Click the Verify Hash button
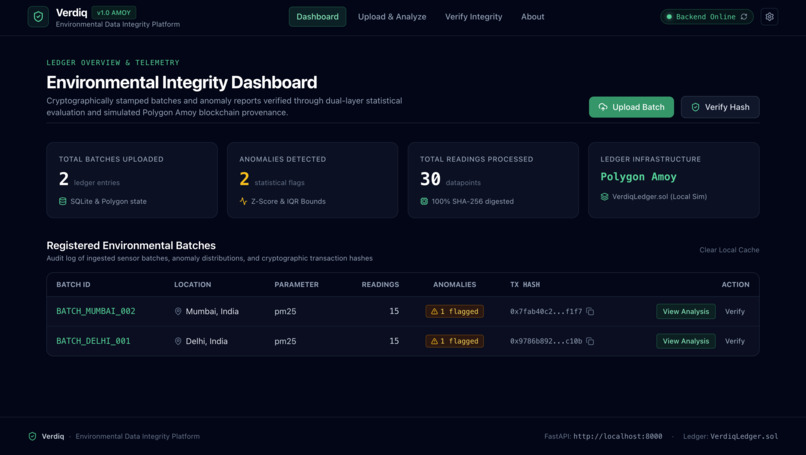The height and width of the screenshot is (455, 806). pos(720,107)
